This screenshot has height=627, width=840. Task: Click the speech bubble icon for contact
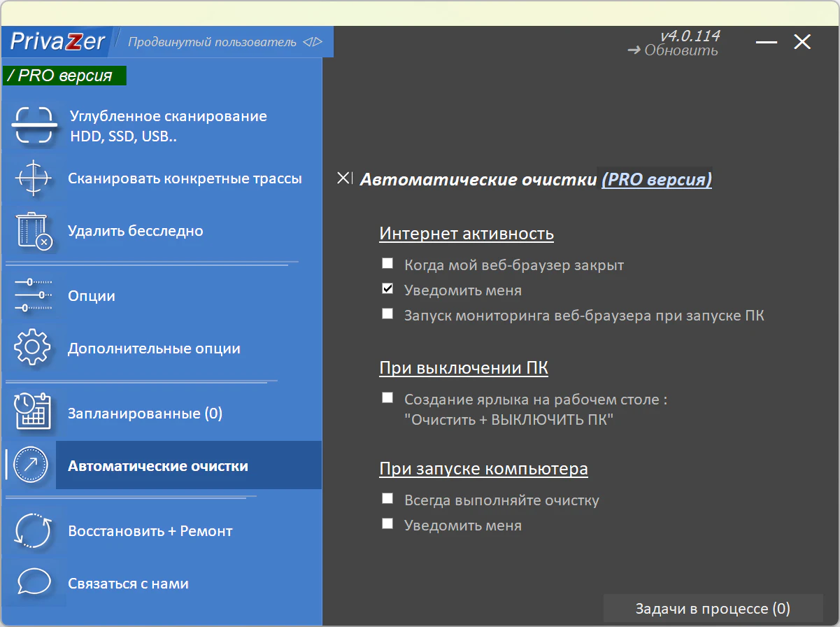33,583
